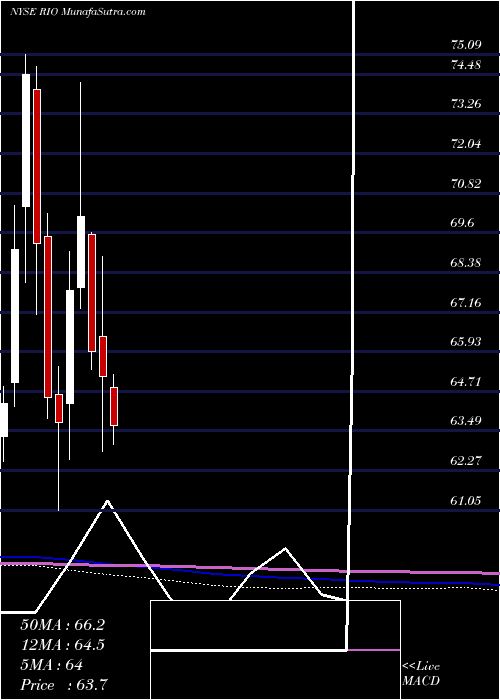500x700 pixels.
Task: Click the <<Live MACD label
Action: pyautogui.click(x=421, y=674)
